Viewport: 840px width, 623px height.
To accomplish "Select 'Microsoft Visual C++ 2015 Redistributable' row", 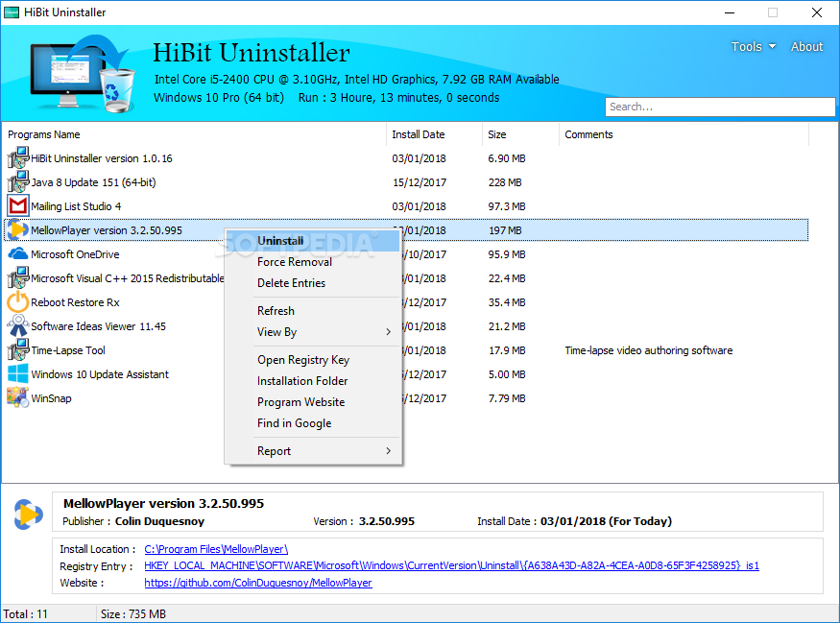I will 406,278.
